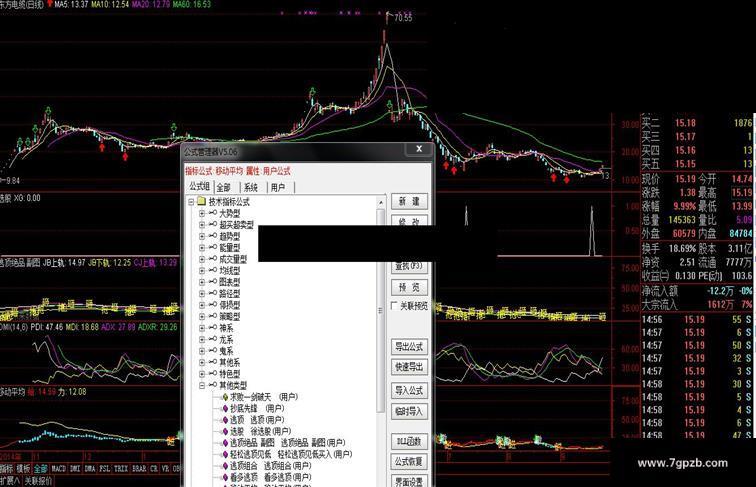The width and height of the screenshot is (756, 487).
Task: Collapse the 技术指标公式 root node
Action: [191, 202]
